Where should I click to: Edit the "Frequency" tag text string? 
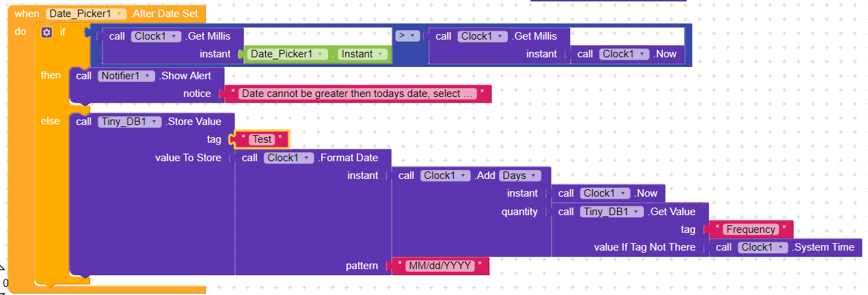750,229
